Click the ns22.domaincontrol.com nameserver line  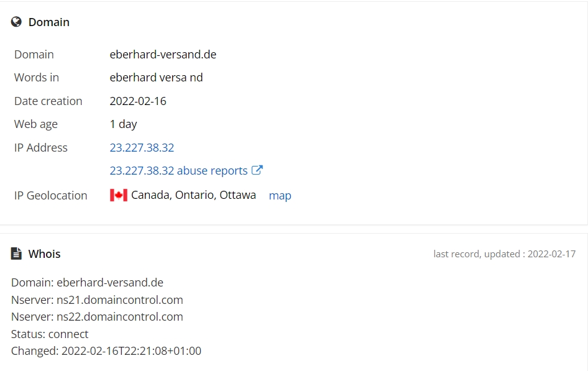(x=97, y=317)
